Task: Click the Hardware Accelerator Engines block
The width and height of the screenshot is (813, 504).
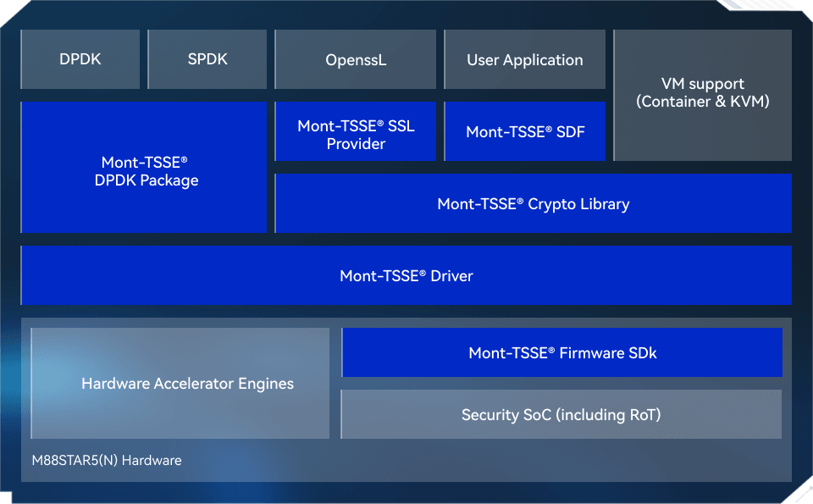Action: tap(180, 383)
